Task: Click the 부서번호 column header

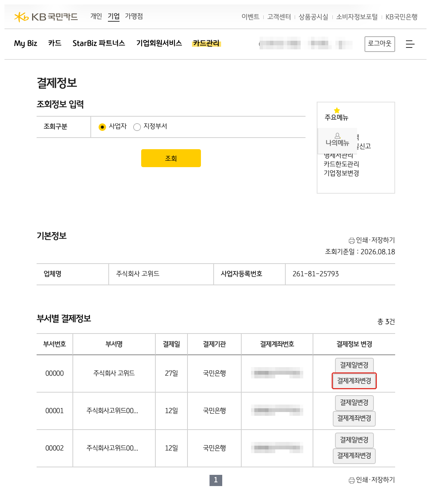Action: point(55,344)
